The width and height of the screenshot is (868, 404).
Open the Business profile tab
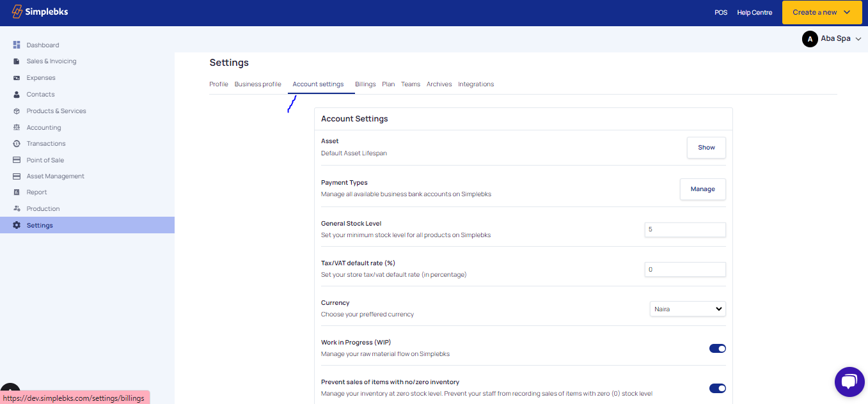pyautogui.click(x=258, y=84)
